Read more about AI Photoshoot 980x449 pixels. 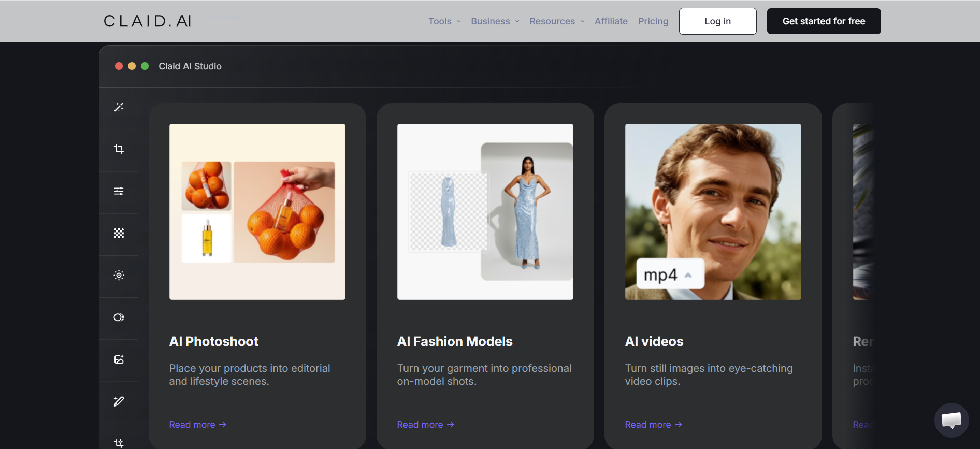click(x=197, y=425)
